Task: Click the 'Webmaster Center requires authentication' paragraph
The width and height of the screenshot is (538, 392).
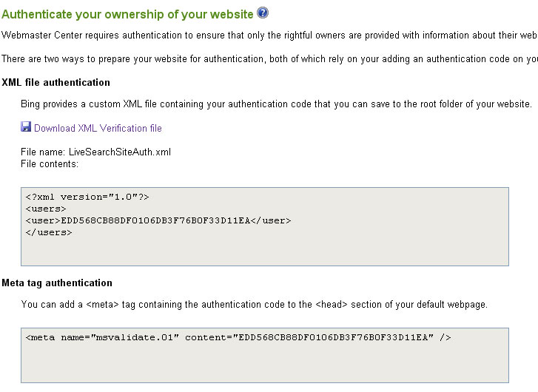Action: point(269,36)
